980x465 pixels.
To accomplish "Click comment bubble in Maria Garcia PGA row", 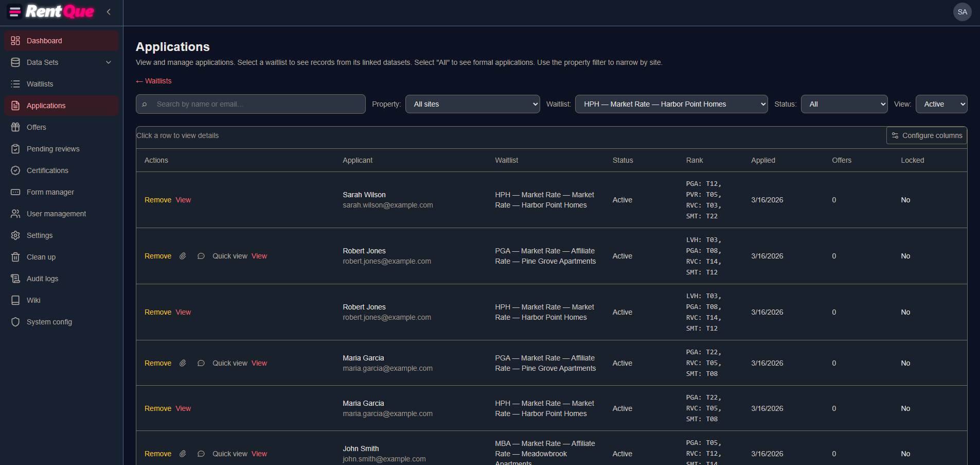I will [201, 363].
